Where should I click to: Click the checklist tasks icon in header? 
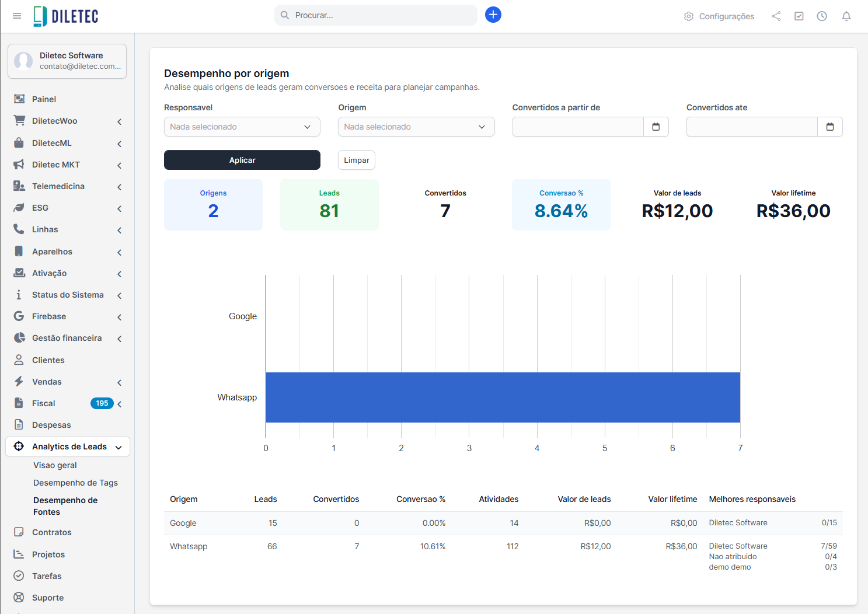pyautogui.click(x=799, y=16)
